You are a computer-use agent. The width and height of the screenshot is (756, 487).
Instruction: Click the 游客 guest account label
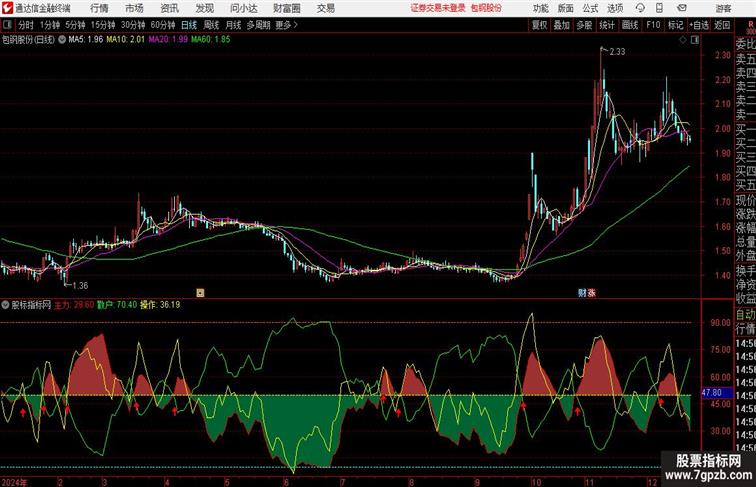tap(723, 8)
